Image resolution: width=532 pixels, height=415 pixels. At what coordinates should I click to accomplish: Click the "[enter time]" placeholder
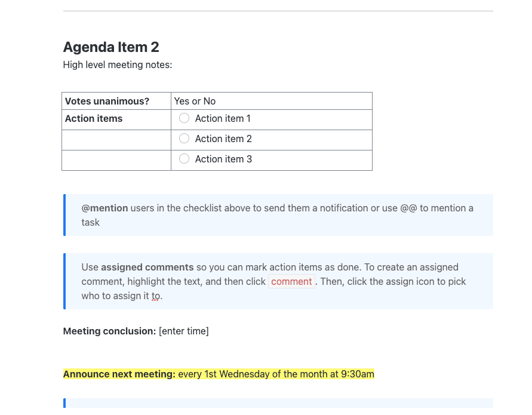pyautogui.click(x=184, y=331)
